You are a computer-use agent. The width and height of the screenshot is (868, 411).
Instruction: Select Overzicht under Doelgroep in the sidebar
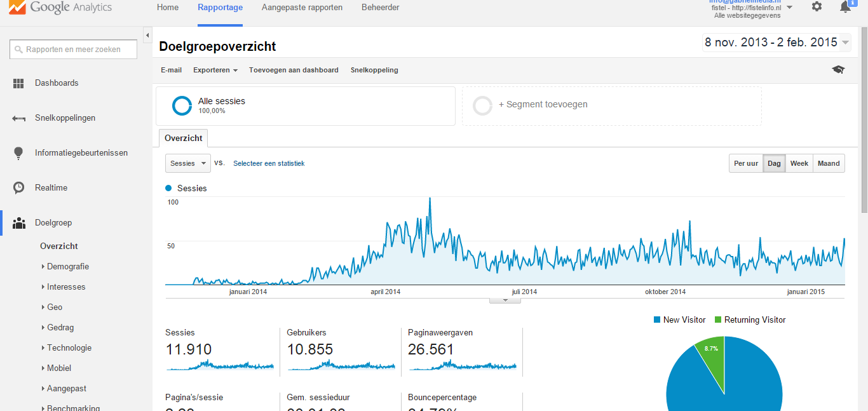click(59, 246)
